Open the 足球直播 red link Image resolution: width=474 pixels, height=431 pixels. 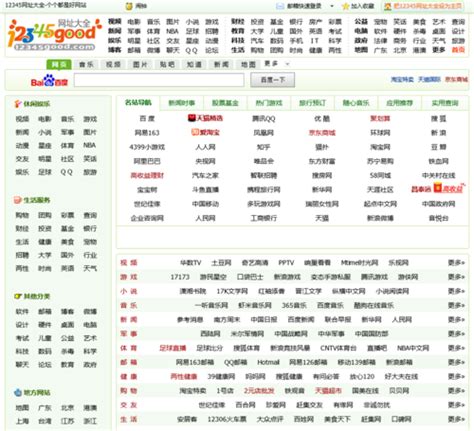(173, 348)
